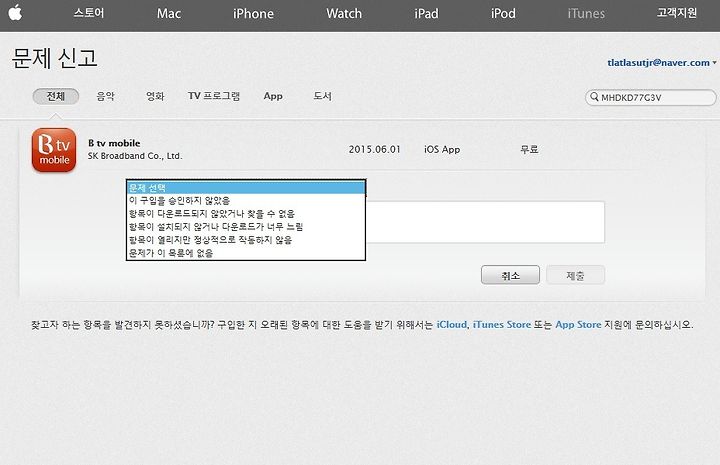Click the purchase date 2015.06.01
Image resolution: width=720 pixels, height=465 pixels.
[x=374, y=150]
